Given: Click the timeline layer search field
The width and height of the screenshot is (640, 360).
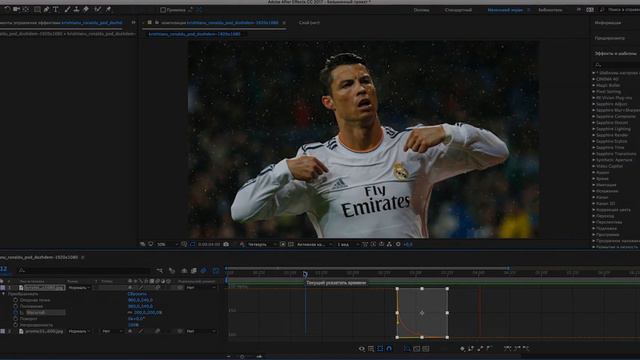Looking at the screenshot, I should tap(84, 270).
